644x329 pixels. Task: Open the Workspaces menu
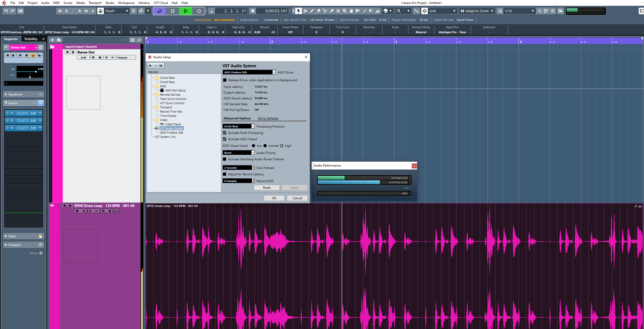[126, 3]
